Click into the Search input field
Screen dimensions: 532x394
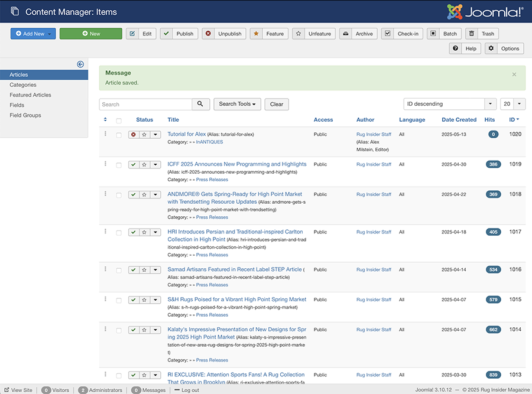(145, 104)
